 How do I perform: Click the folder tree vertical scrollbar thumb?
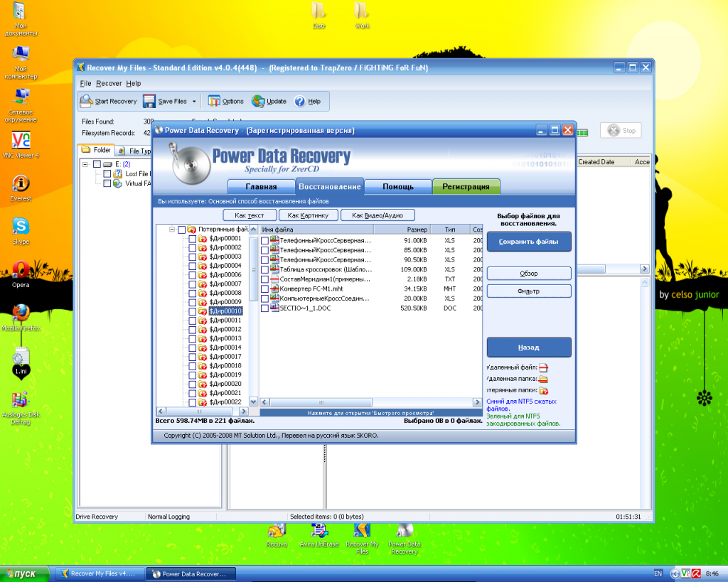click(x=254, y=269)
